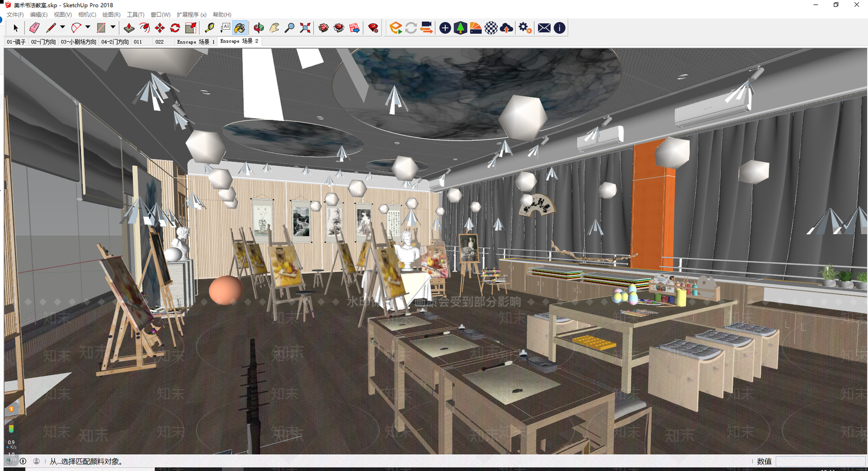Start Enscape rendering
This screenshot has width=868, height=471.
396,28
